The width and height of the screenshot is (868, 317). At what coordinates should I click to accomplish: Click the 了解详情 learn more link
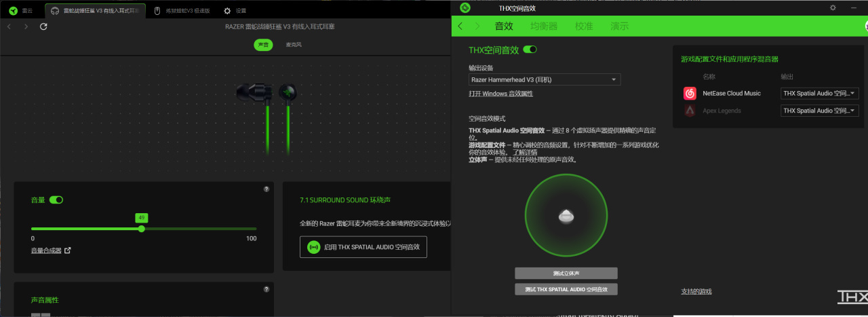[x=524, y=153]
